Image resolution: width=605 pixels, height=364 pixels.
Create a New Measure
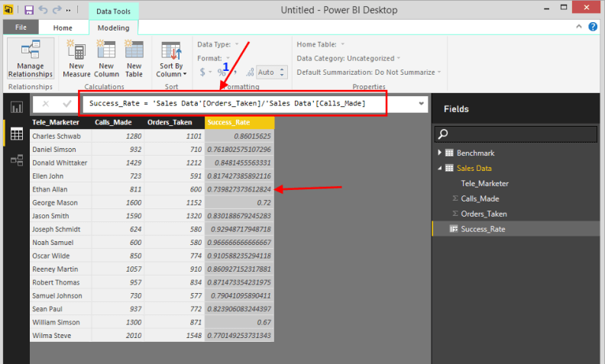76,60
